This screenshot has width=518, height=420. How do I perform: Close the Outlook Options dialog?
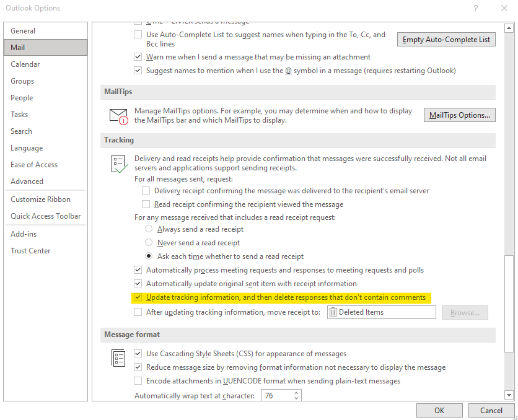(504, 8)
